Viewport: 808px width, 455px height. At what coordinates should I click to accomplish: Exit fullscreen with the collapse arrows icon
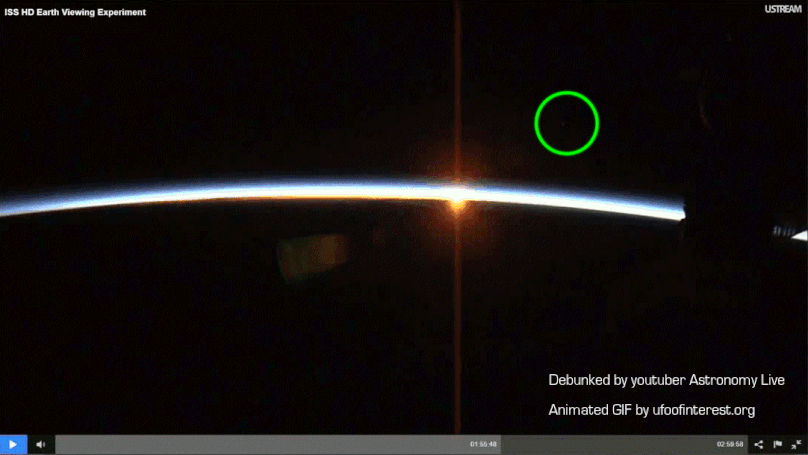[796, 444]
